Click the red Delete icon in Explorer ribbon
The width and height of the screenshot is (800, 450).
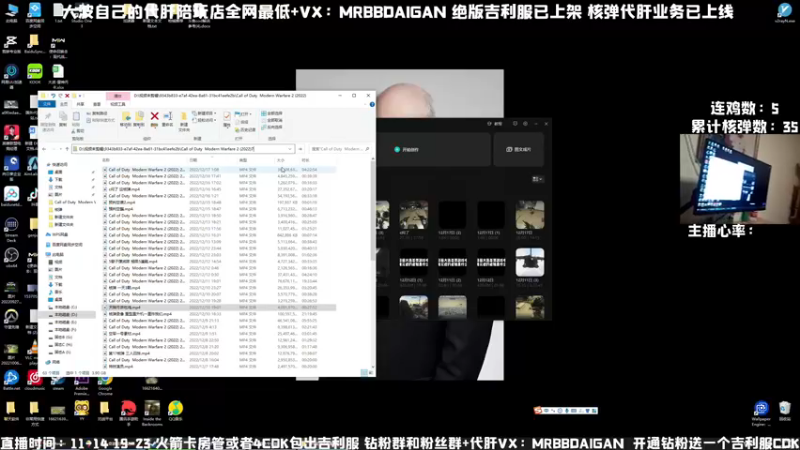(x=154, y=118)
